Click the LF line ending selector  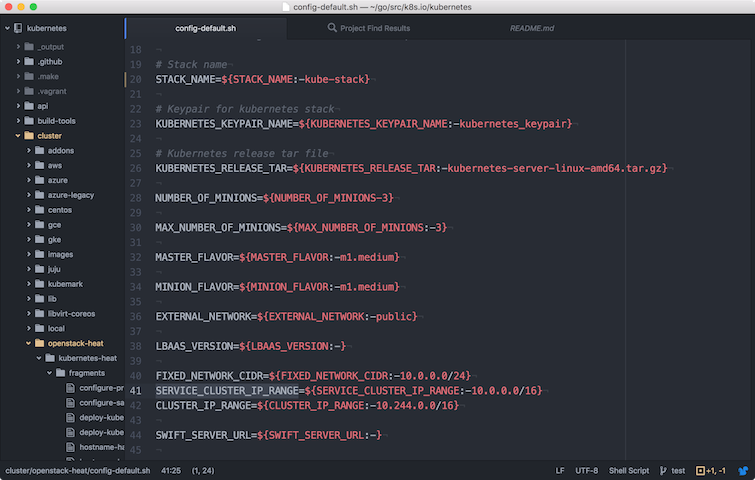click(x=560, y=470)
